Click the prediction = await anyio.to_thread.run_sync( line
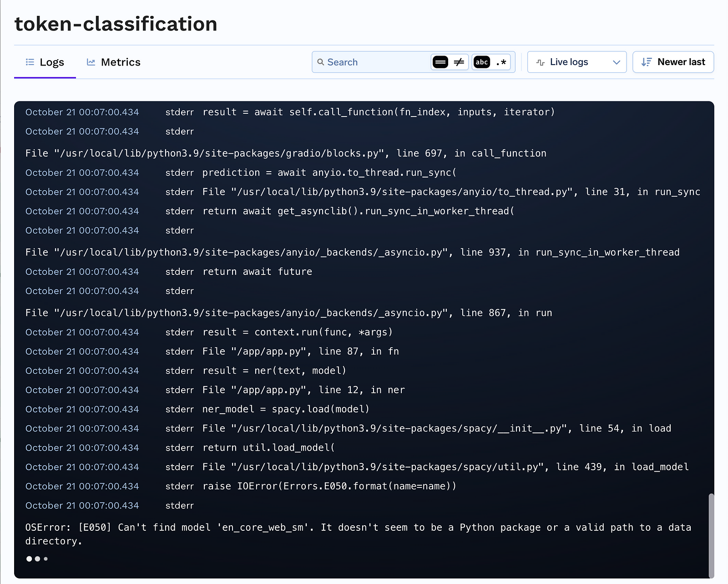728x584 pixels. point(329,173)
